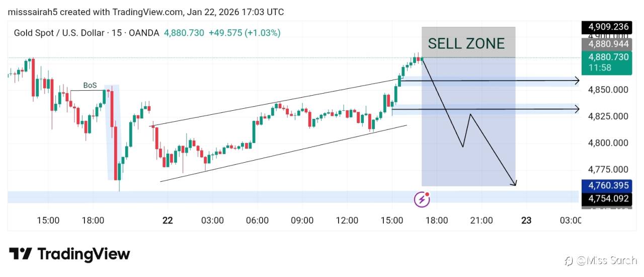Image resolution: width=644 pixels, height=277 pixels.
Task: Click the 4,754.092 black price label
Action: 606,198
